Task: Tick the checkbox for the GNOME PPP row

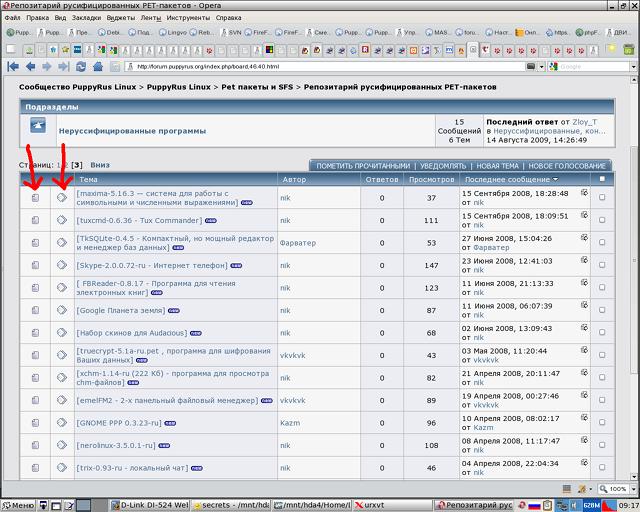Action: pyautogui.click(x=602, y=422)
